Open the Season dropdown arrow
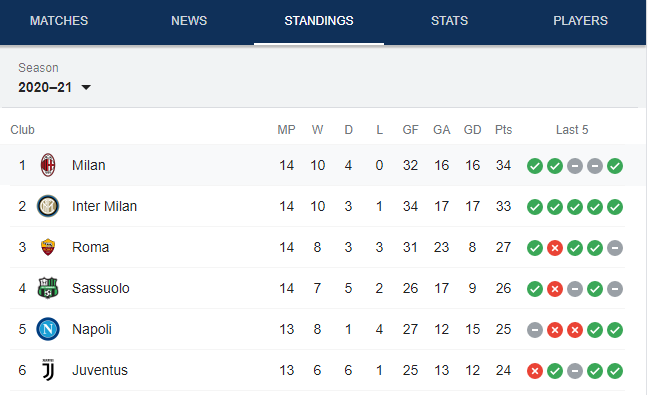The height and width of the screenshot is (395, 649). pyautogui.click(x=86, y=87)
